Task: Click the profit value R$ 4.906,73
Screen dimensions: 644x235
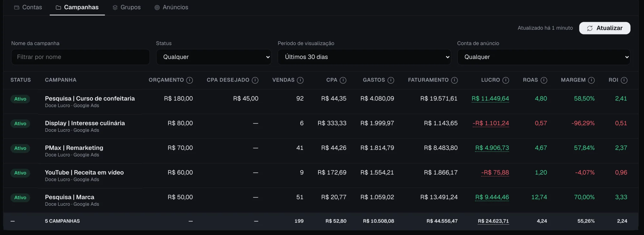Action: pyautogui.click(x=492, y=148)
